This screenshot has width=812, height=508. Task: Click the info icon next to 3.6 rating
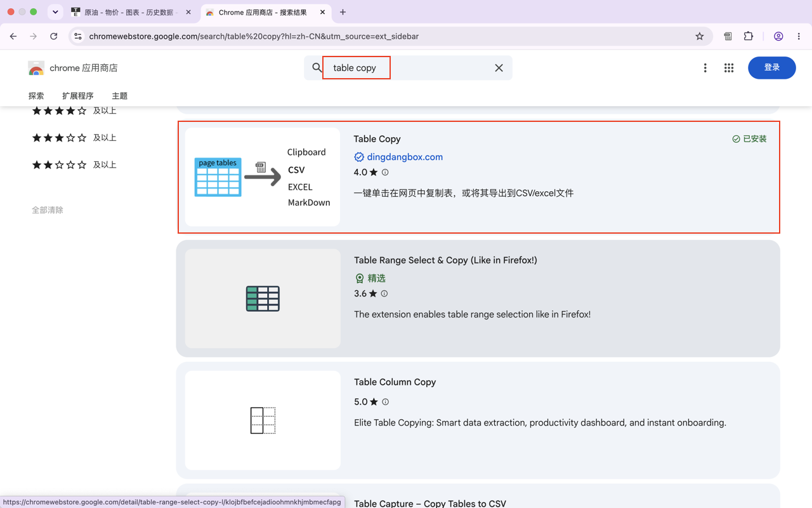(x=384, y=293)
